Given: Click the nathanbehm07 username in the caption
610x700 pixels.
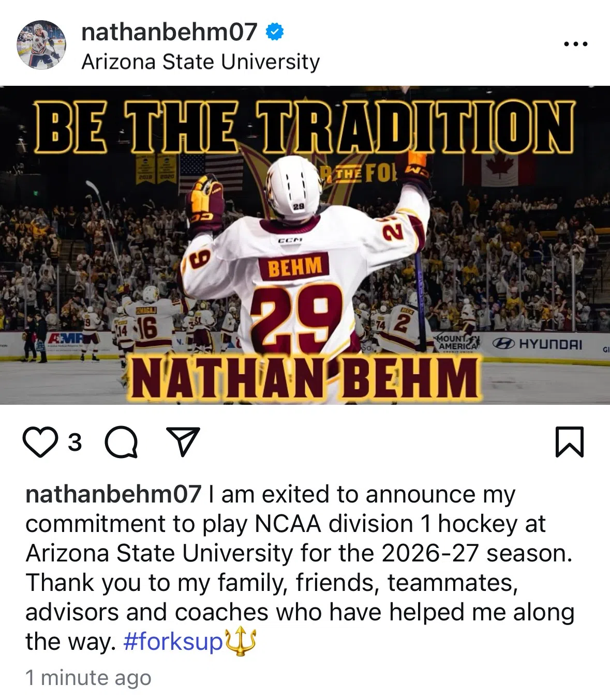Looking at the screenshot, I should tap(113, 494).
